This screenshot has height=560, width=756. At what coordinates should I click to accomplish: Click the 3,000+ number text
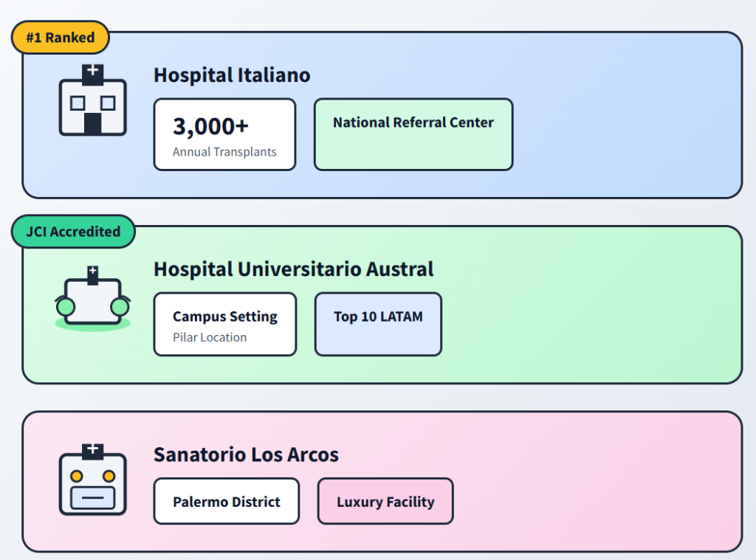point(210,127)
